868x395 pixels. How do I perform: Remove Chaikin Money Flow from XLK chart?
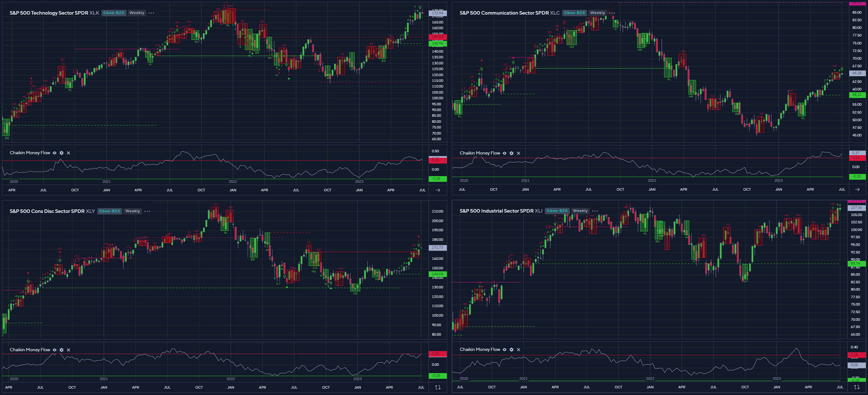69,153
